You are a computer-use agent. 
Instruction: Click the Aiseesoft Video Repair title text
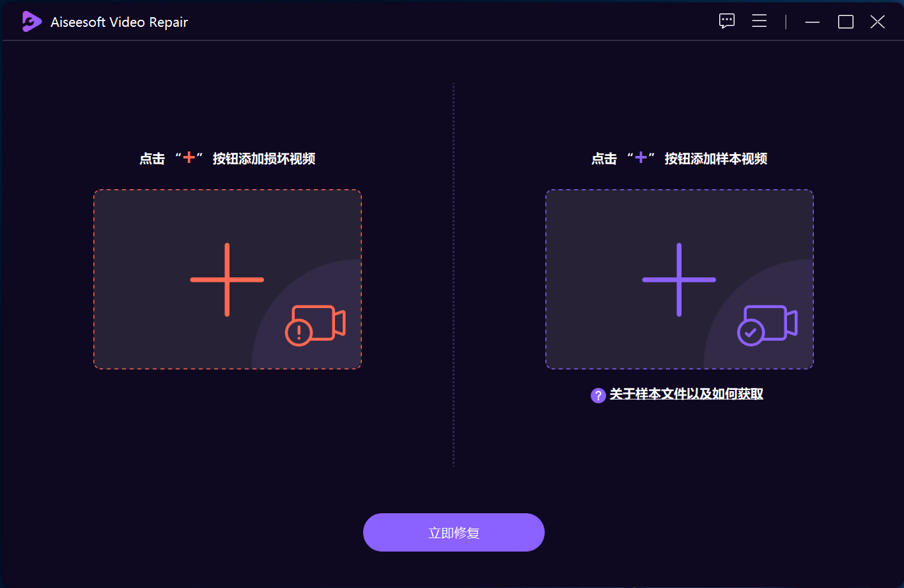click(120, 22)
